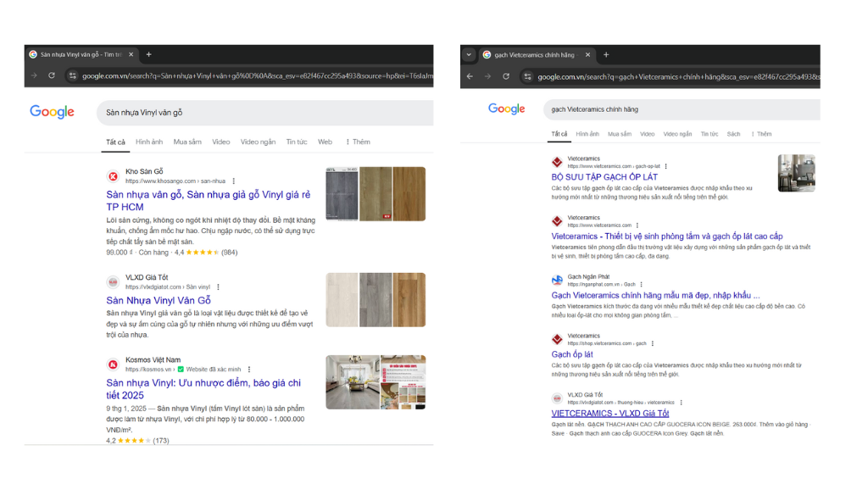Open more options for Gạch Ngân Phát result
Viewport: 868px width, 495px height.
641,284
